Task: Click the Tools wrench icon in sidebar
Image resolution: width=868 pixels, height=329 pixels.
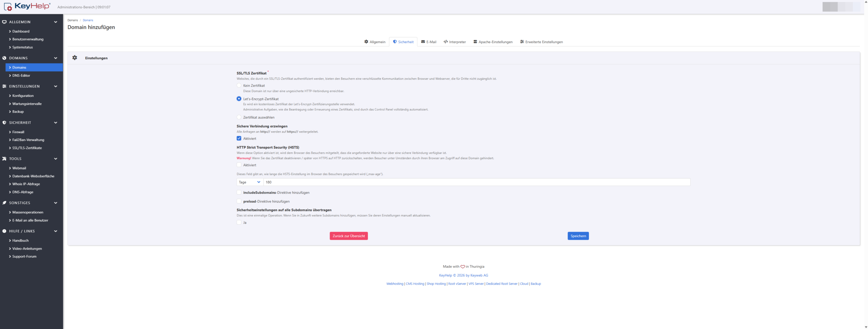Action: (4, 159)
